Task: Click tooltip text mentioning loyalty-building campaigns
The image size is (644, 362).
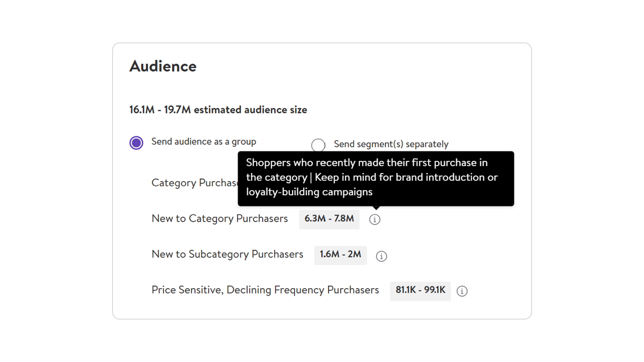Action: [309, 192]
